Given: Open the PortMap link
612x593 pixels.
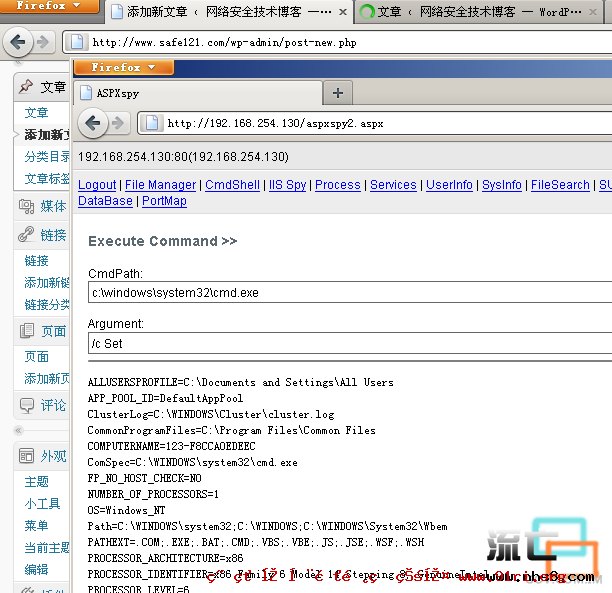Looking at the screenshot, I should [x=164, y=201].
